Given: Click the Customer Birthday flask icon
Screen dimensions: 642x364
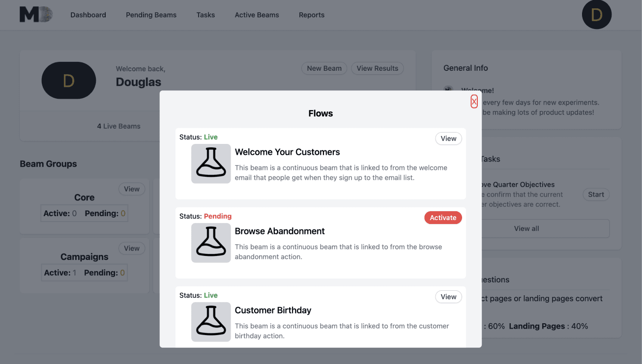Looking at the screenshot, I should click(x=211, y=322).
